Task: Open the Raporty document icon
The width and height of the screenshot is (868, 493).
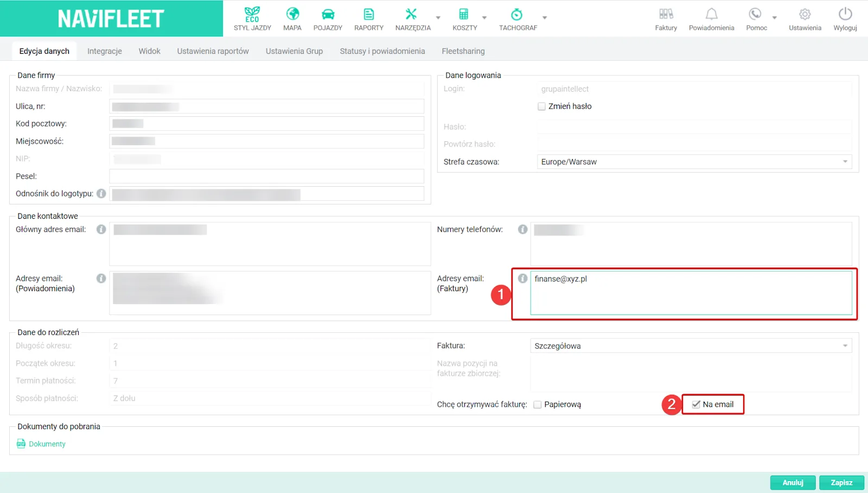Action: (369, 14)
